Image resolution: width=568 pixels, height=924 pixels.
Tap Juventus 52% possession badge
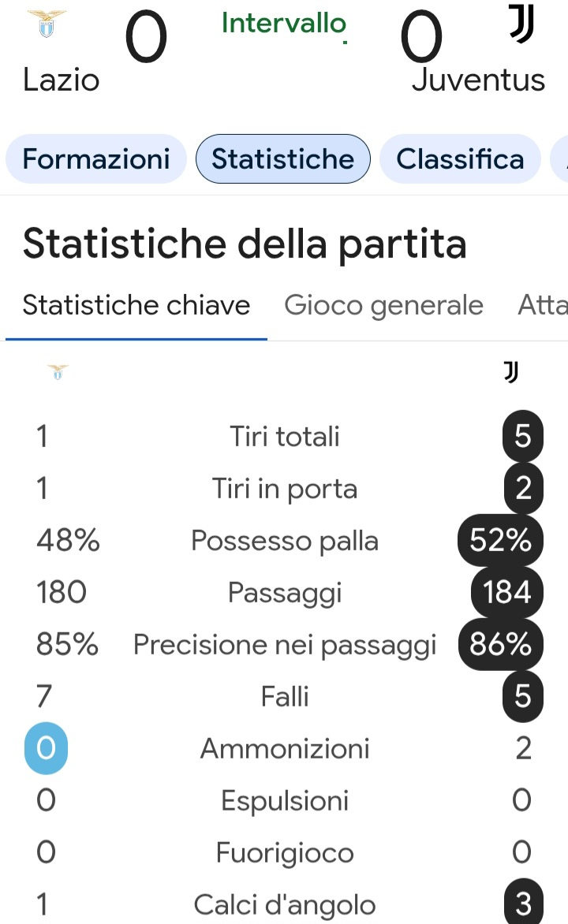point(500,540)
